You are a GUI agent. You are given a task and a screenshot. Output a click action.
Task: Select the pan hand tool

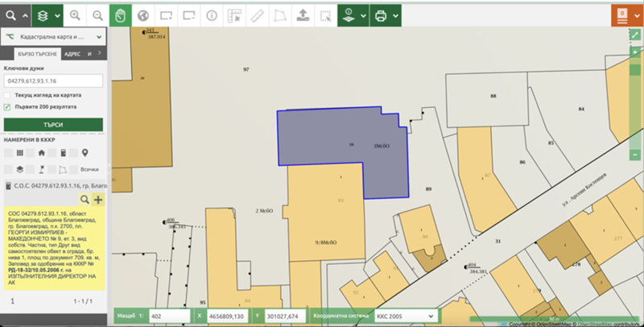121,15
